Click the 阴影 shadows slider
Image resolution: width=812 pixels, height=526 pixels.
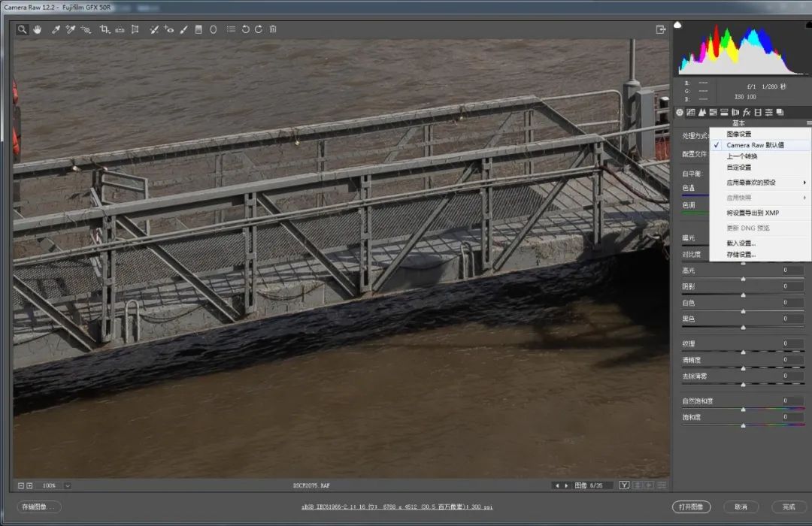743,295
